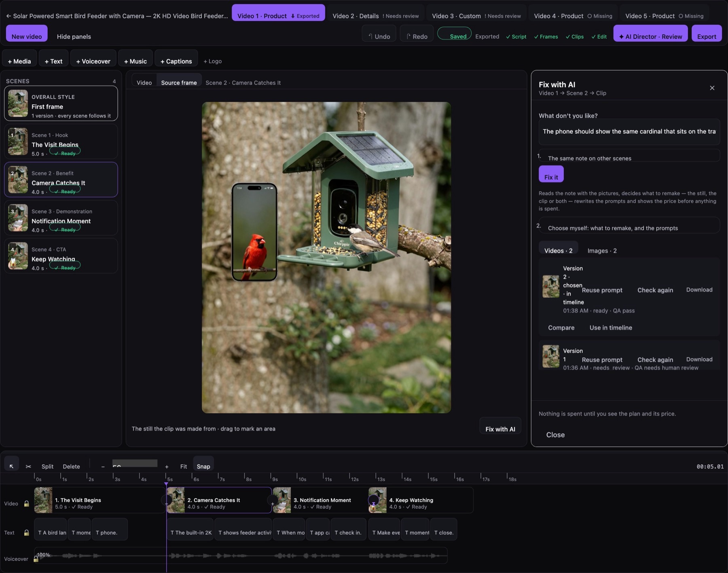The width and height of the screenshot is (728, 573).
Task: Click Compare under Version 2
Action: coord(561,328)
